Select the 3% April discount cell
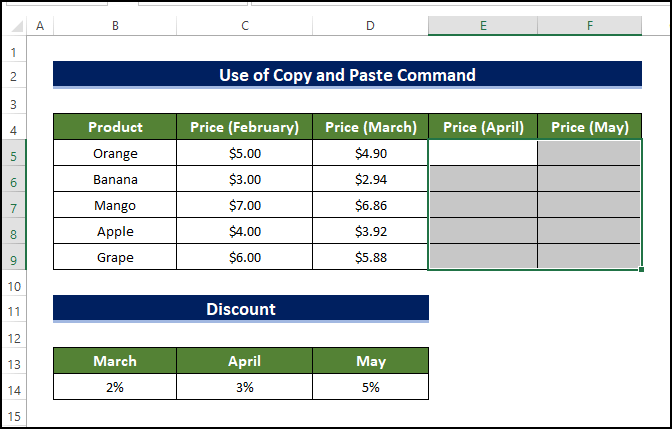 [244, 387]
